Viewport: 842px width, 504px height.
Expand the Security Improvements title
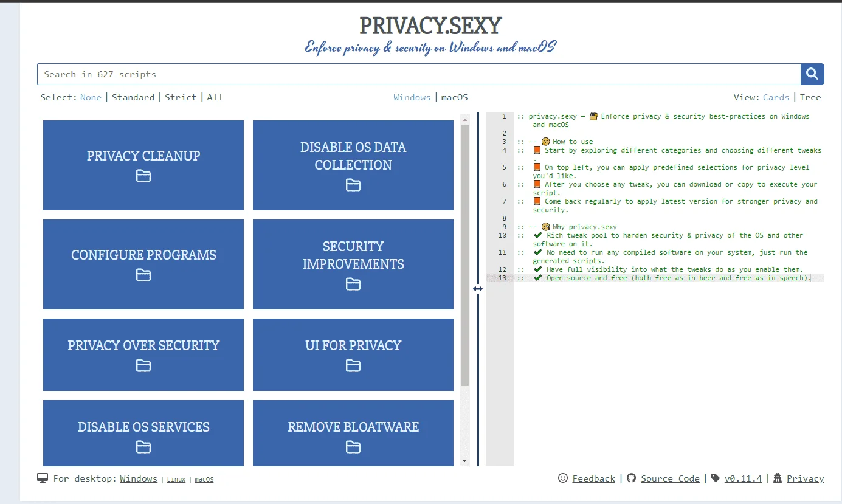pyautogui.click(x=353, y=255)
